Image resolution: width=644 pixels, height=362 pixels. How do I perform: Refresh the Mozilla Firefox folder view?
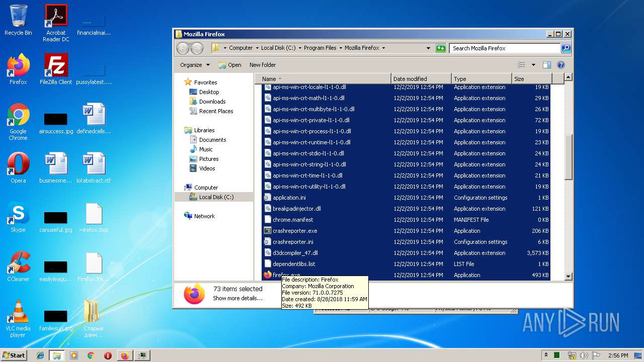[441, 48]
